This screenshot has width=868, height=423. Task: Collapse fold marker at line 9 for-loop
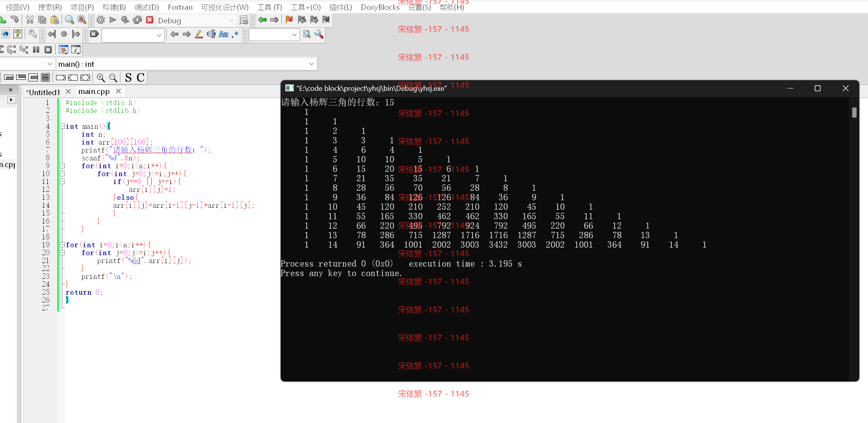point(62,166)
